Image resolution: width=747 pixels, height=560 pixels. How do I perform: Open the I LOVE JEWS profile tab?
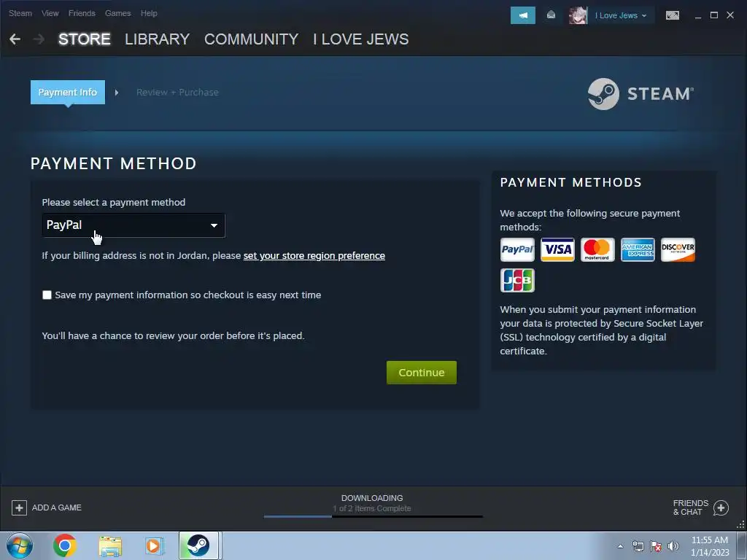(x=360, y=39)
